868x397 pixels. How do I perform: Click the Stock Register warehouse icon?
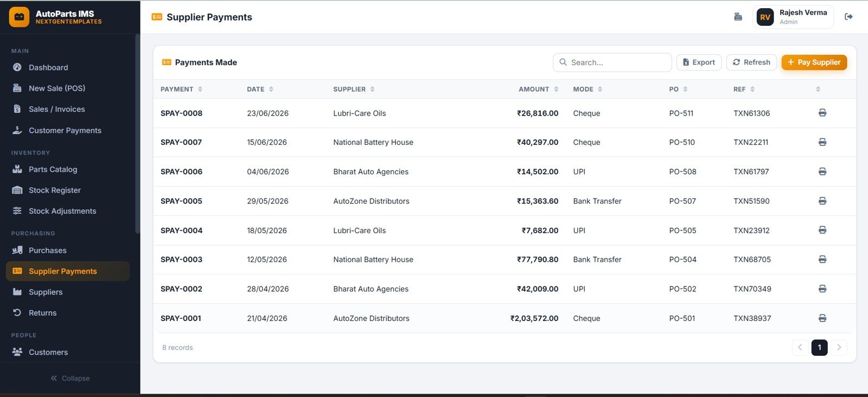point(17,190)
